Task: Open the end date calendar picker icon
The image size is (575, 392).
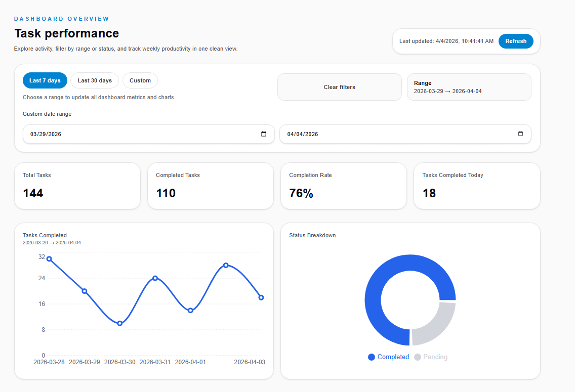Action: pos(520,134)
